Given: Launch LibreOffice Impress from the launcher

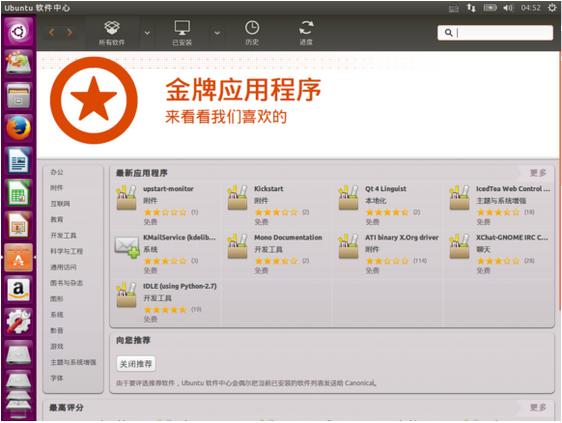Looking at the screenshot, I should (x=19, y=225).
